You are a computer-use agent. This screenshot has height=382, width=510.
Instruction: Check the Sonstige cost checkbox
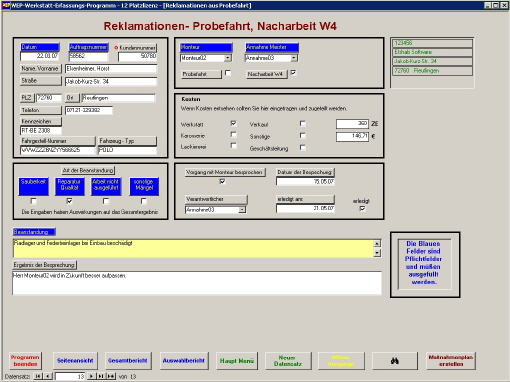tap(303, 136)
